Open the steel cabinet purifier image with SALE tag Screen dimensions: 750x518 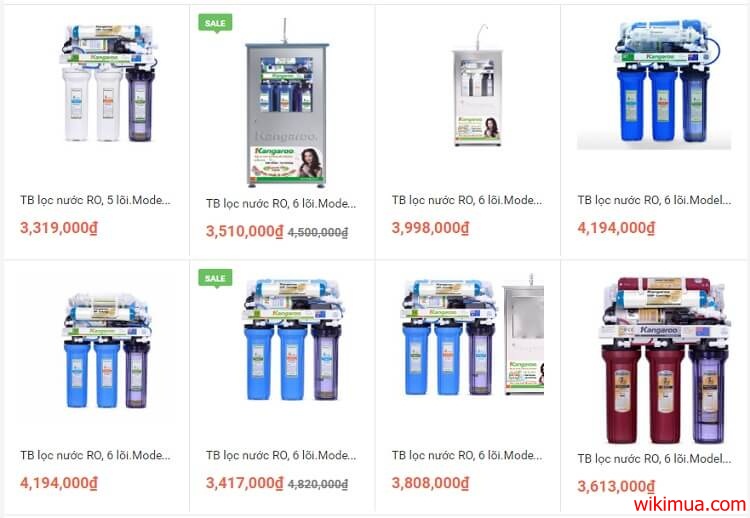pyautogui.click(x=287, y=103)
